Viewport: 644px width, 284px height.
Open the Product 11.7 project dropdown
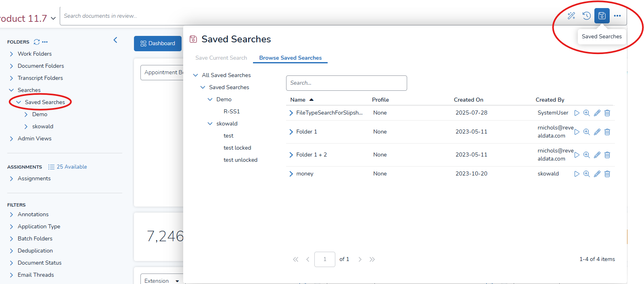coord(53,19)
